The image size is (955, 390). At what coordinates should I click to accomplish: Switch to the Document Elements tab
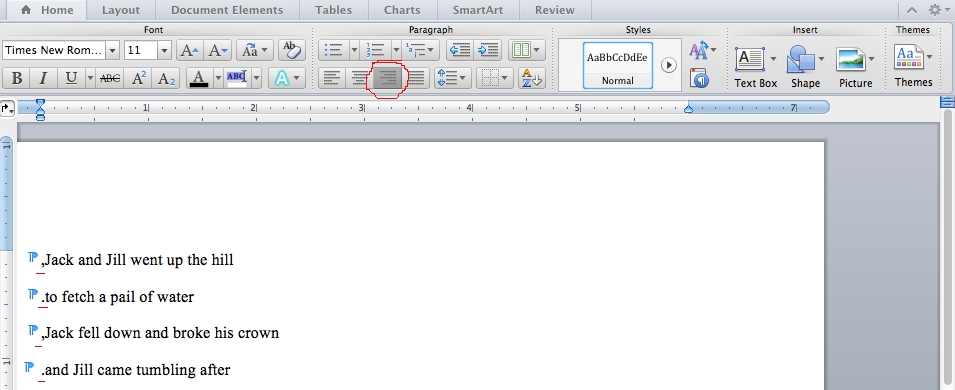[227, 10]
